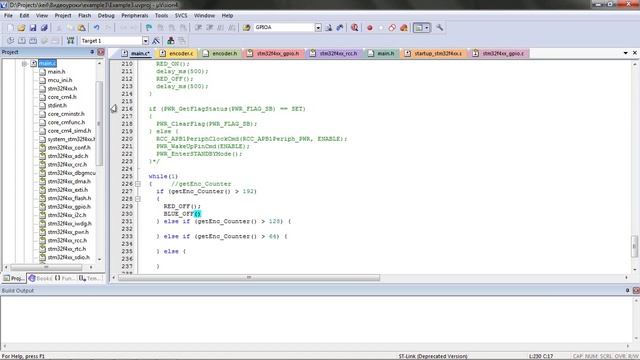Viewport: 640px width, 360px height.
Task: Click the Open file folder icon
Action: [21, 28]
